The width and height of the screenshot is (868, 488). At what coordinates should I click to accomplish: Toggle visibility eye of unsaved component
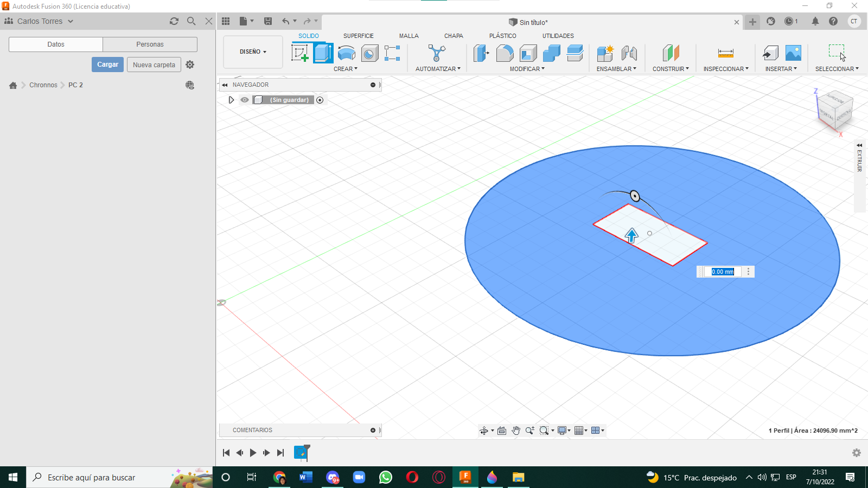pos(245,100)
